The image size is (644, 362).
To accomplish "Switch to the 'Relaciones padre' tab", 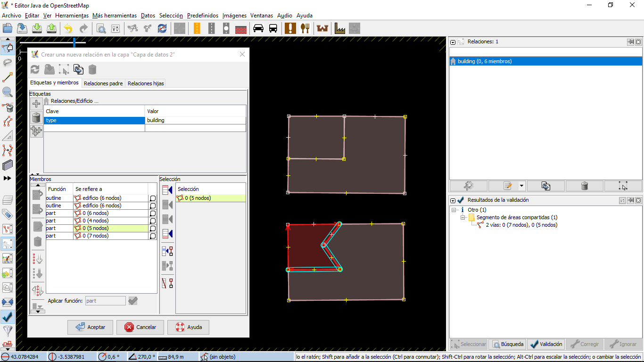I will [x=103, y=83].
